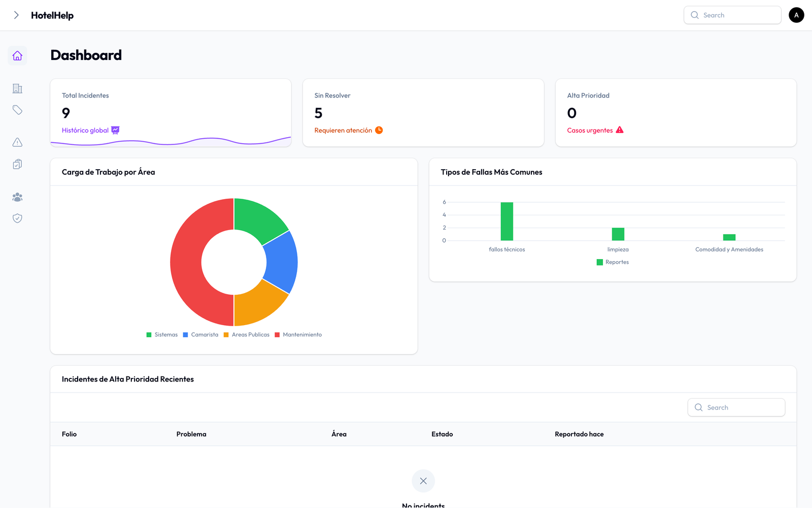Click the user avatar icon labeled A
This screenshot has width=812, height=508.
[796, 15]
